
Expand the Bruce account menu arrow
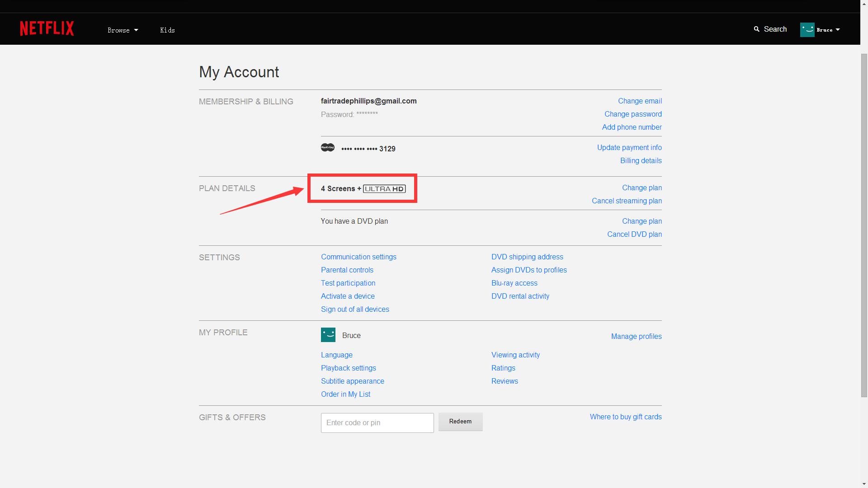838,30
